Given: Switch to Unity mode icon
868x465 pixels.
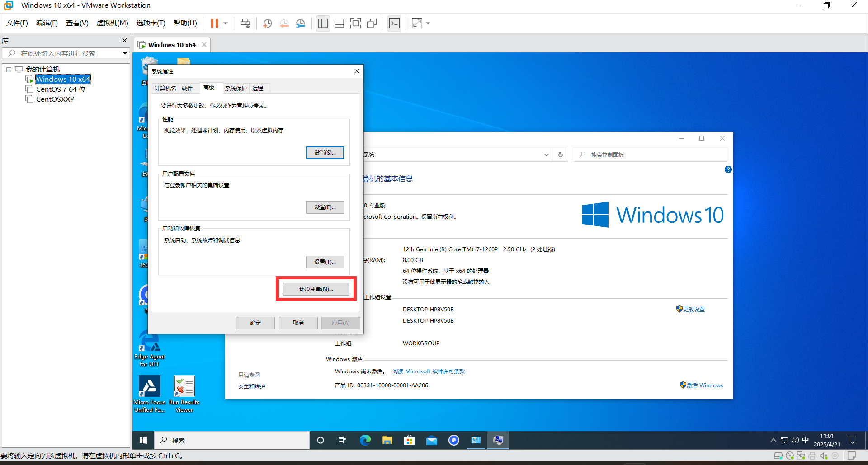Looking at the screenshot, I should (x=372, y=23).
